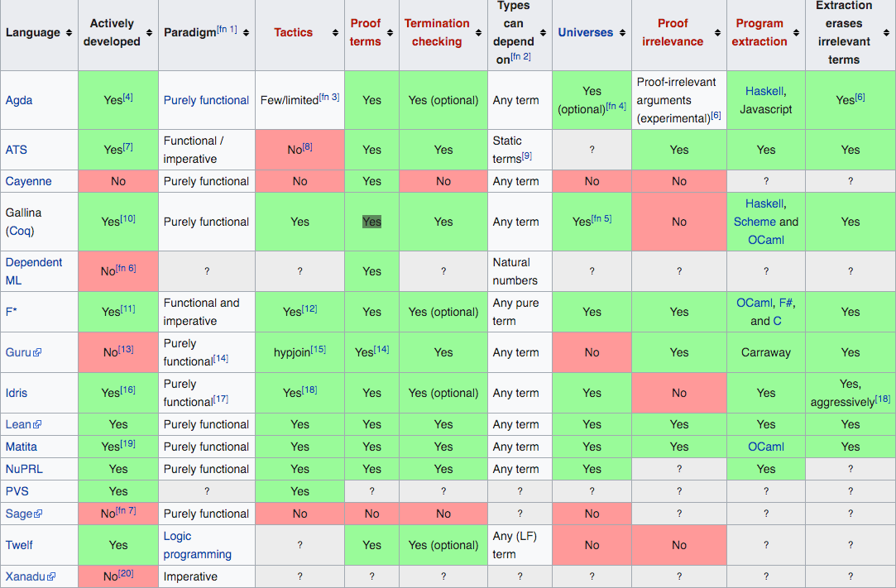Select the highlighted Yes cell in Gallina's Proof terms
This screenshot has width=896, height=588.
coord(371,221)
